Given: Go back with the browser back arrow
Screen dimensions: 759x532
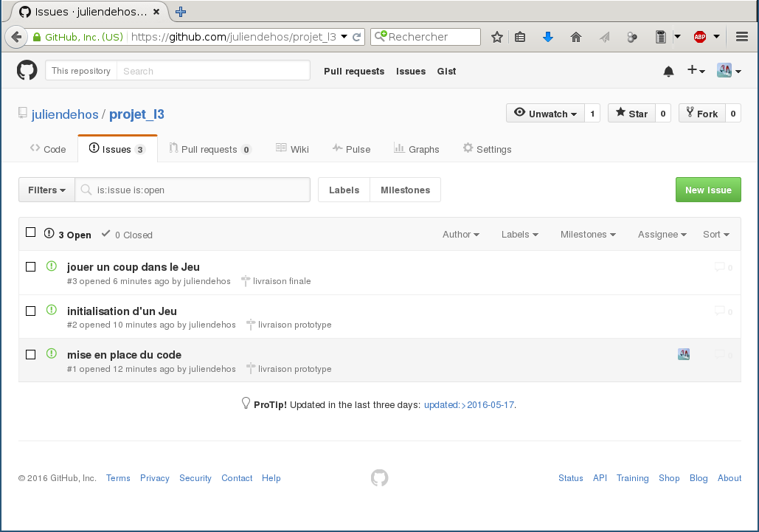Looking at the screenshot, I should [16, 37].
